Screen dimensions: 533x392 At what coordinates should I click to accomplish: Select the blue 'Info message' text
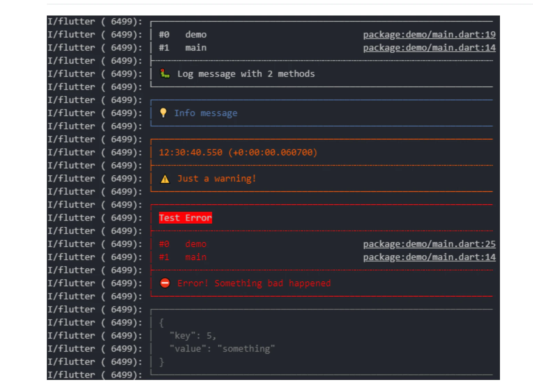206,113
